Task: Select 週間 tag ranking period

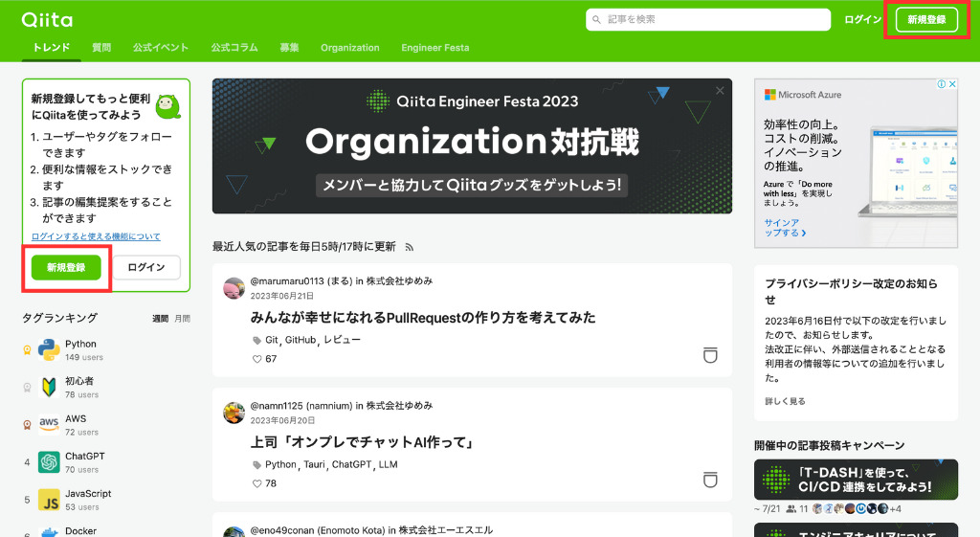Action: tap(160, 319)
